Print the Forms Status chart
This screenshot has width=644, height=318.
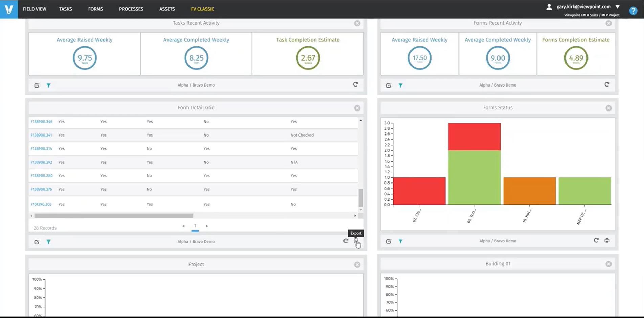pyautogui.click(x=607, y=240)
